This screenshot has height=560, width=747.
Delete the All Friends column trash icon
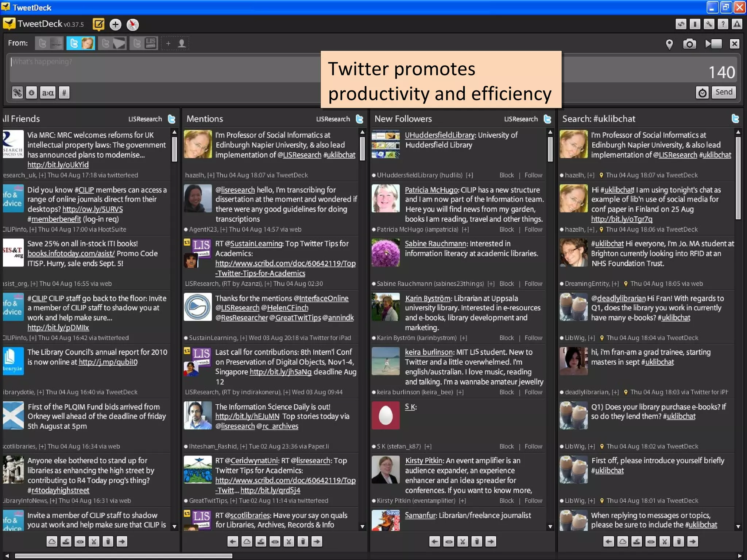coord(108,541)
